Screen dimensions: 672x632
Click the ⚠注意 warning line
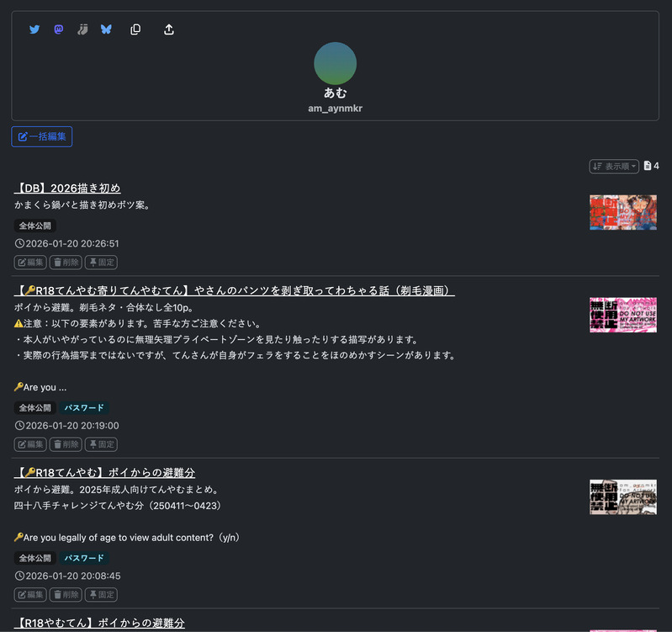(138, 323)
